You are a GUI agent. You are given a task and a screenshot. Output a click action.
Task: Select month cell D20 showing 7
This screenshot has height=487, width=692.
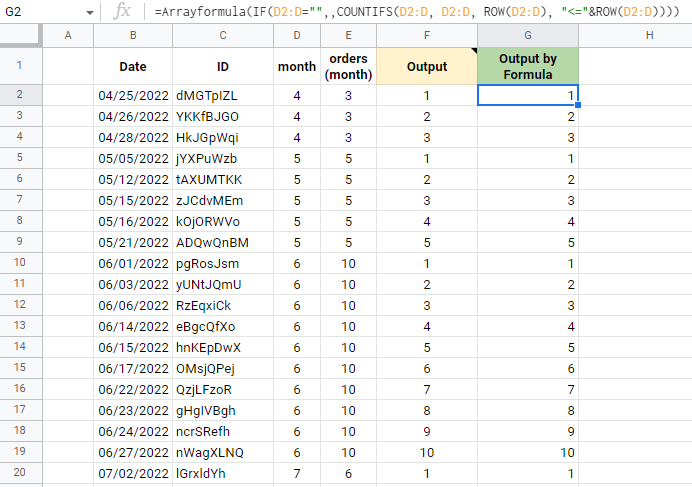[297, 473]
